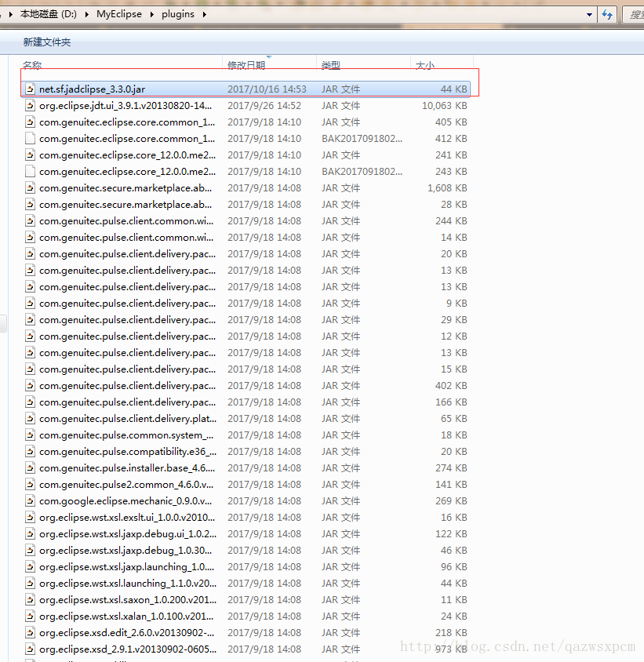Expand the arrow after plugins breadcrumb
The image size is (644, 662).
[x=205, y=14]
